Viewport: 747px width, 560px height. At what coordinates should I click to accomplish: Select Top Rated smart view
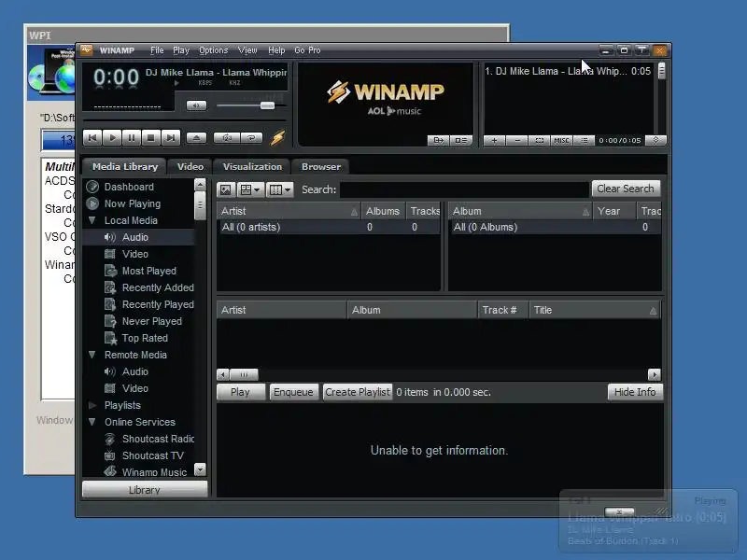[x=145, y=338]
